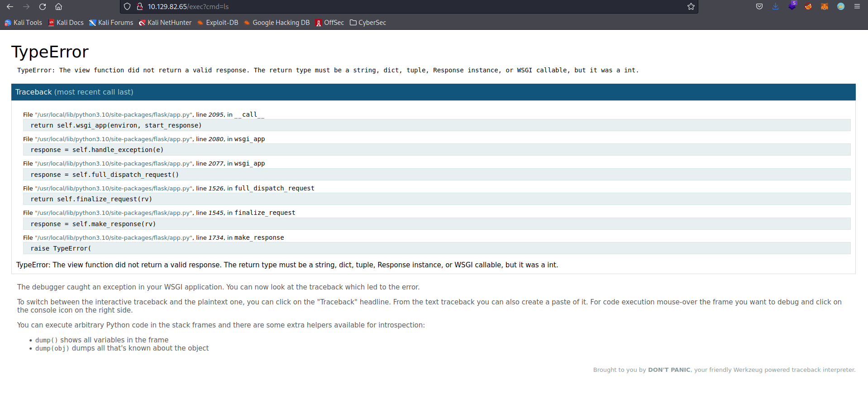The image size is (868, 408).
Task: Click the insecure connection padlock icon
Action: pos(140,7)
